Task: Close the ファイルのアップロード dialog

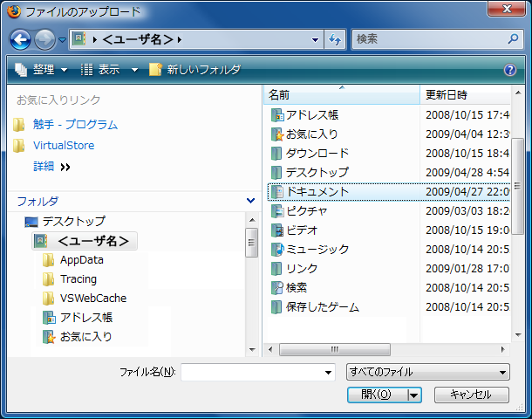Action: tap(507, 9)
